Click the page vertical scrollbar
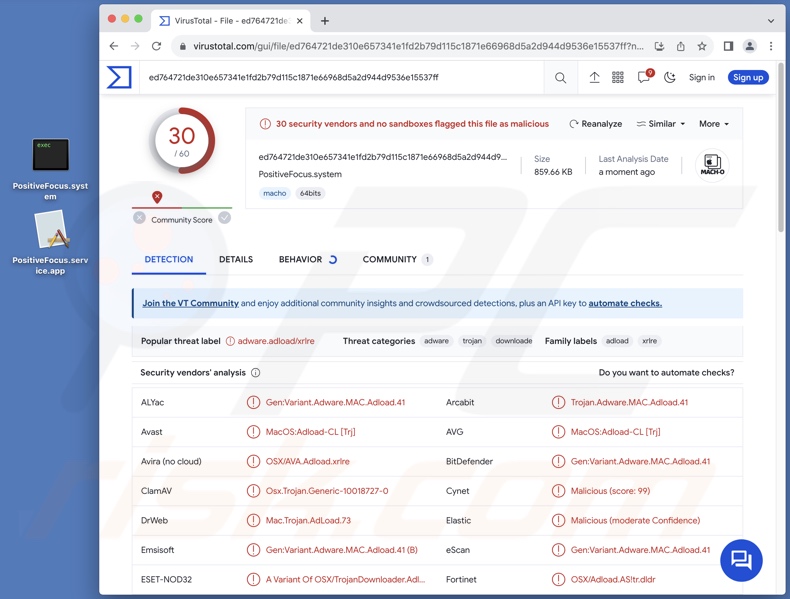Image resolution: width=790 pixels, height=599 pixels. tap(781, 150)
